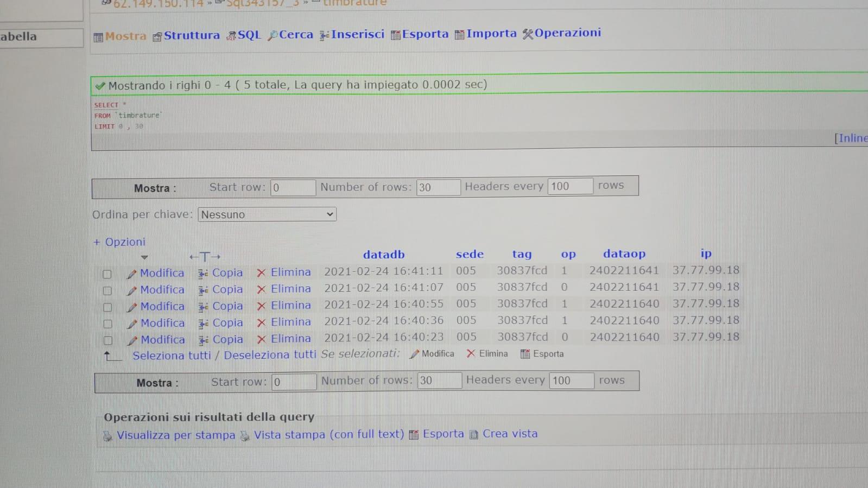Check the row 16:40:23 checkbox
This screenshot has width=868, height=488.
pos(108,341)
